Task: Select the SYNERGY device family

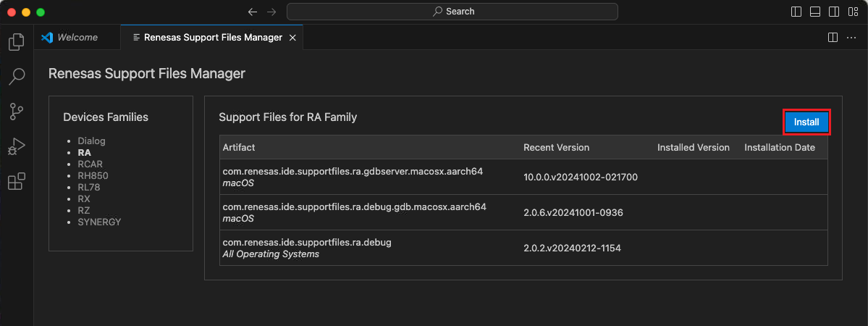Action: [100, 222]
